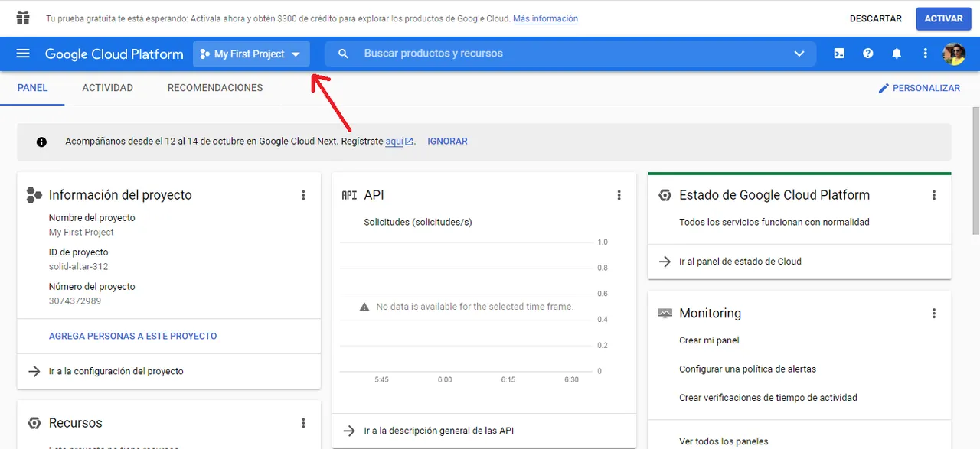This screenshot has height=449, width=980.
Task: Click the gift icon in trial banner
Action: pos(23,18)
